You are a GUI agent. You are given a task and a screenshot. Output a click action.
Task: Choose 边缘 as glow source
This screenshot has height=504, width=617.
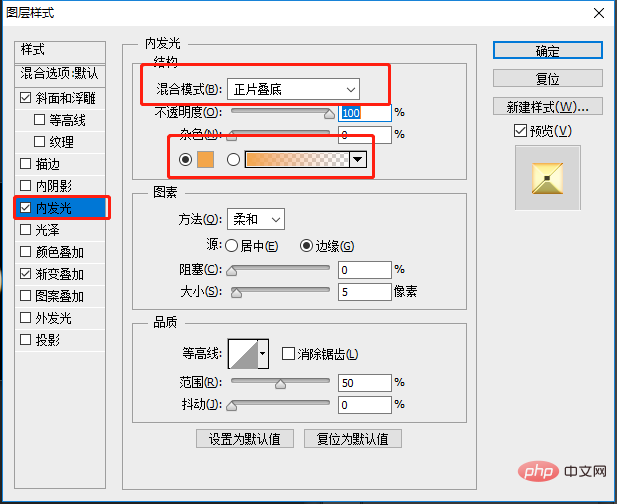(306, 246)
